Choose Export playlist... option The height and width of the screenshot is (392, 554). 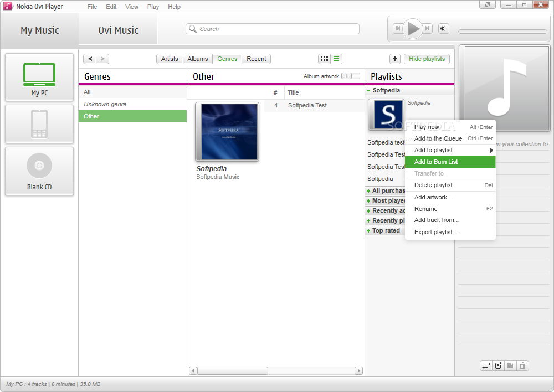coord(450,232)
